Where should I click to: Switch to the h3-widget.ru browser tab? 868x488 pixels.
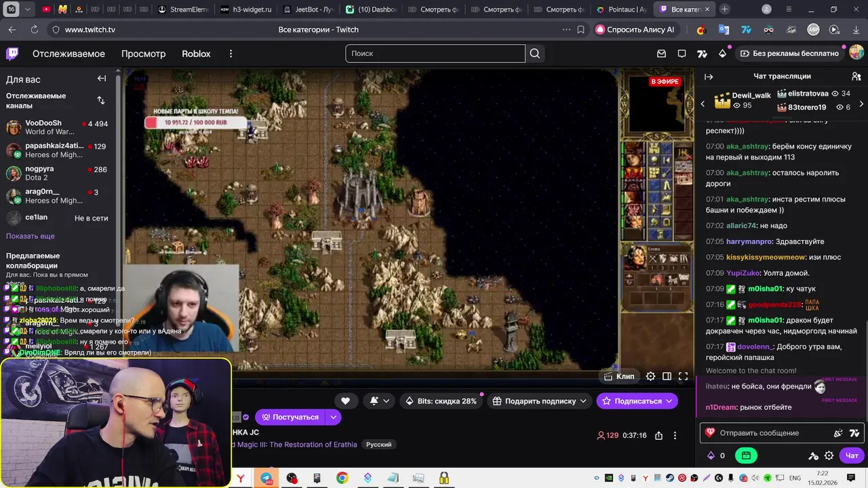[x=247, y=9]
